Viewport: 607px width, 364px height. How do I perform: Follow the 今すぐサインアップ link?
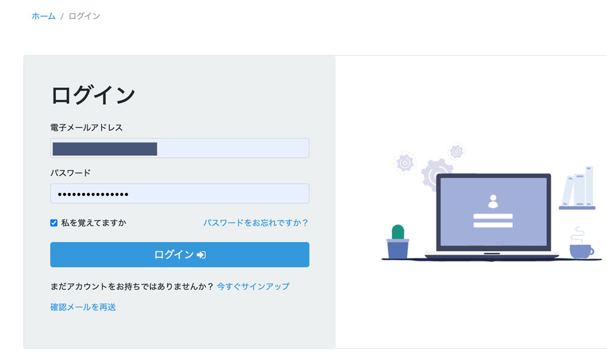(253, 286)
